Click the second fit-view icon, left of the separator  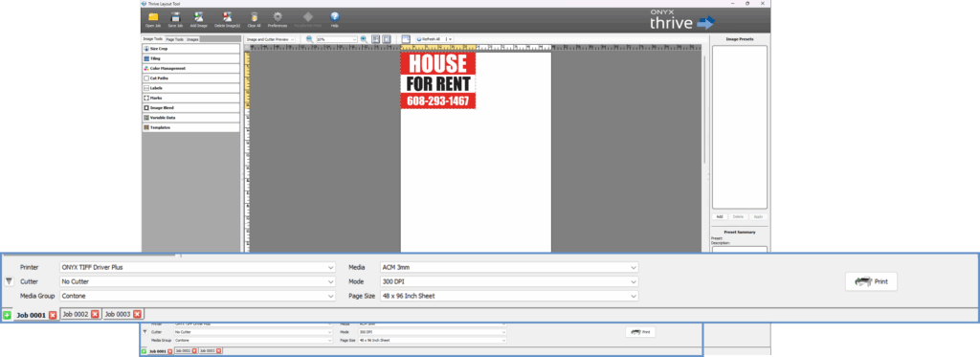click(387, 39)
